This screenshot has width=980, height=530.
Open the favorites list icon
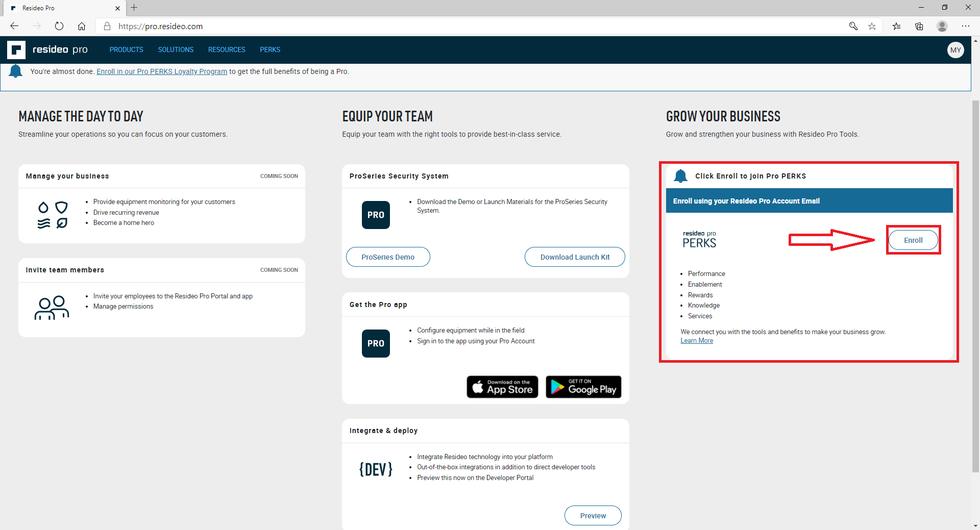896,26
